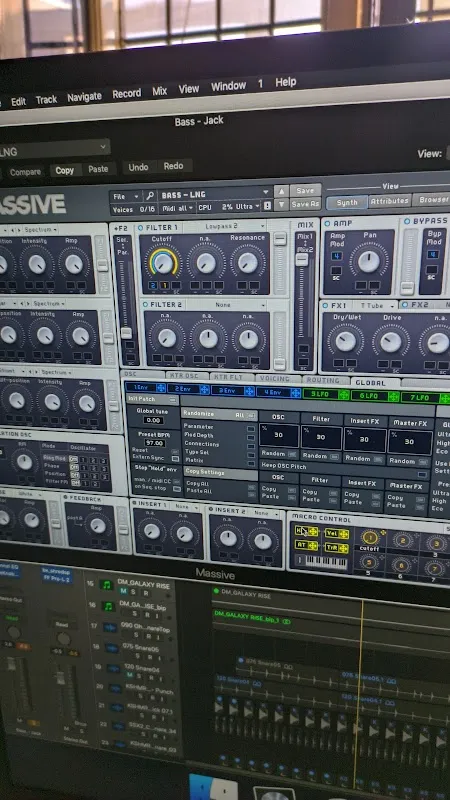Adjust the Mix1/Mix2 fader handle
The width and height of the screenshot is (450, 800).
coord(302,259)
